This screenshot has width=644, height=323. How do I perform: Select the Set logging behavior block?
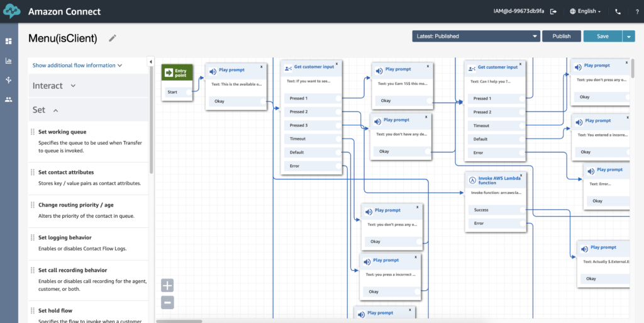tap(88, 243)
